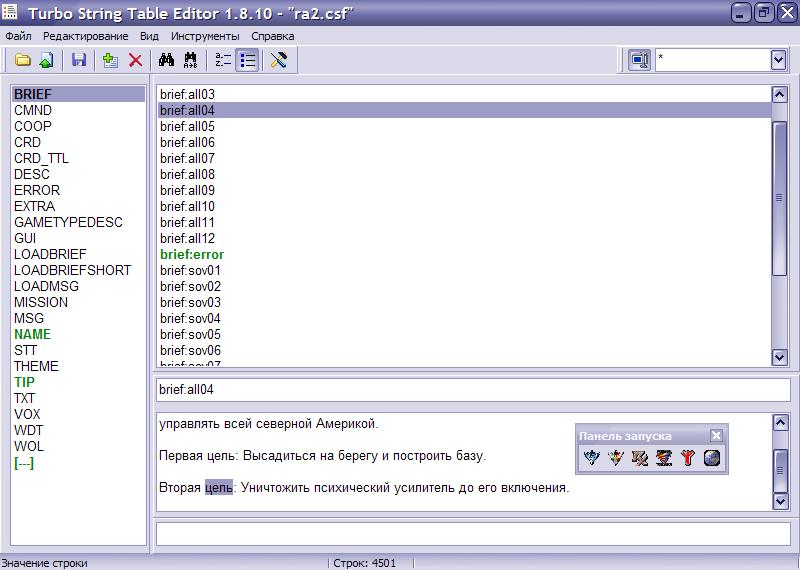This screenshot has width=800, height=570.
Task: Click the highlighted word цель in the value text
Action: (x=218, y=488)
